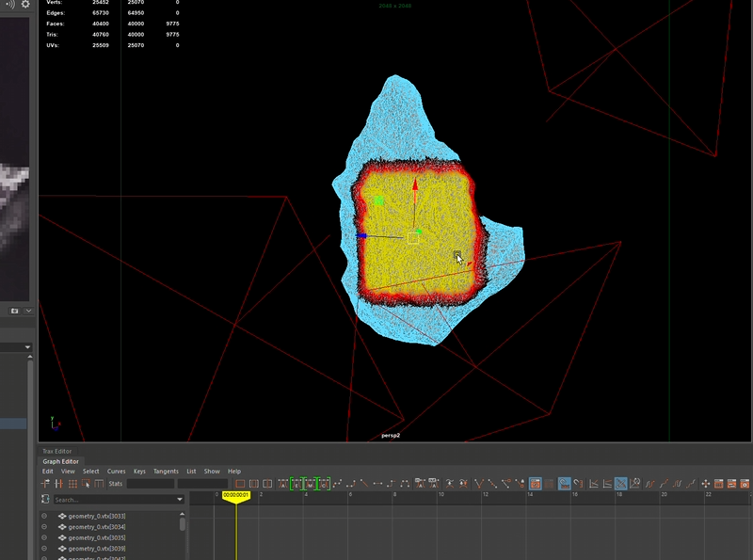The height and width of the screenshot is (560, 753).
Task: Apply Spline tangents
Action: (337, 484)
